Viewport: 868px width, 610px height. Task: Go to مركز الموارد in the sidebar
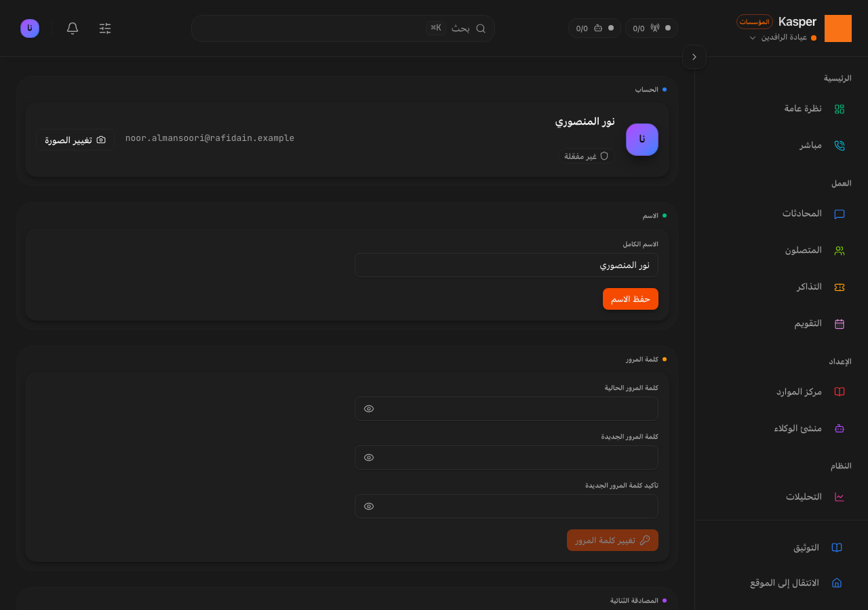810,392
